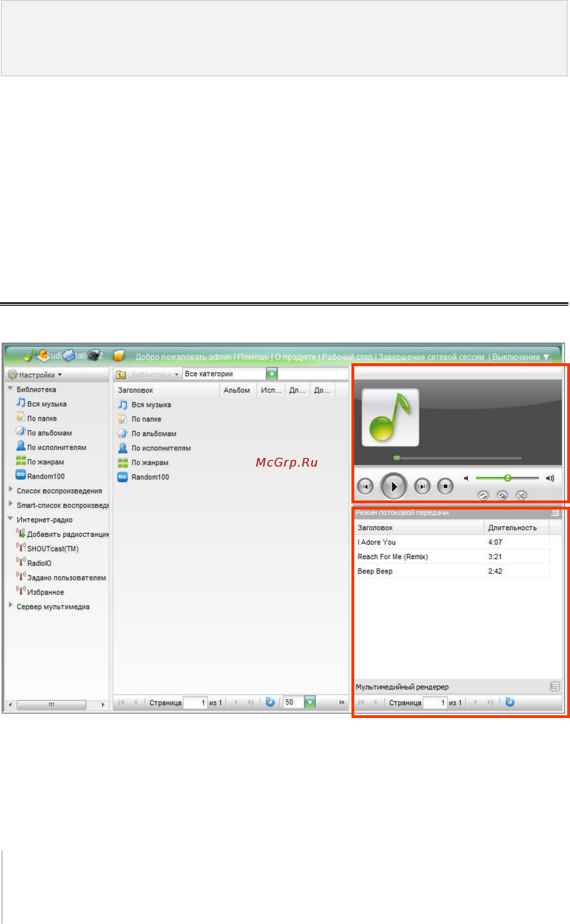This screenshot has height=924, width=570.
Task: Collapse the Библиотека tree node
Action: [11, 389]
